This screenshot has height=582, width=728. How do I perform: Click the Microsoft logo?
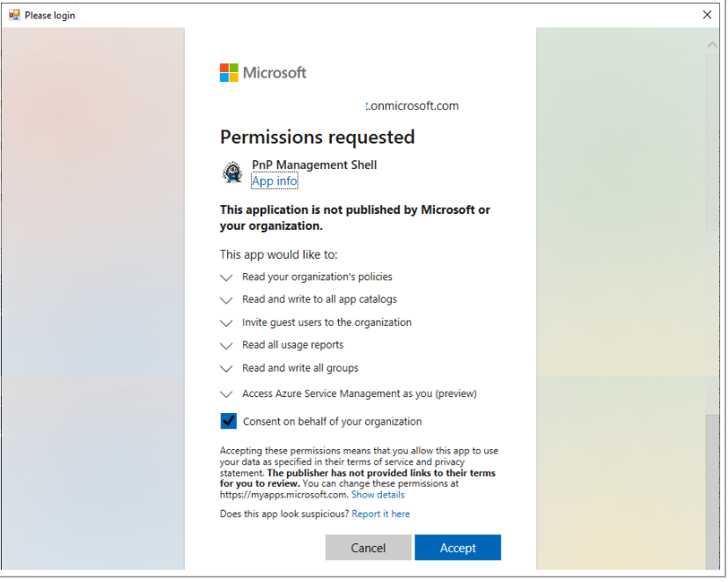tap(263, 73)
